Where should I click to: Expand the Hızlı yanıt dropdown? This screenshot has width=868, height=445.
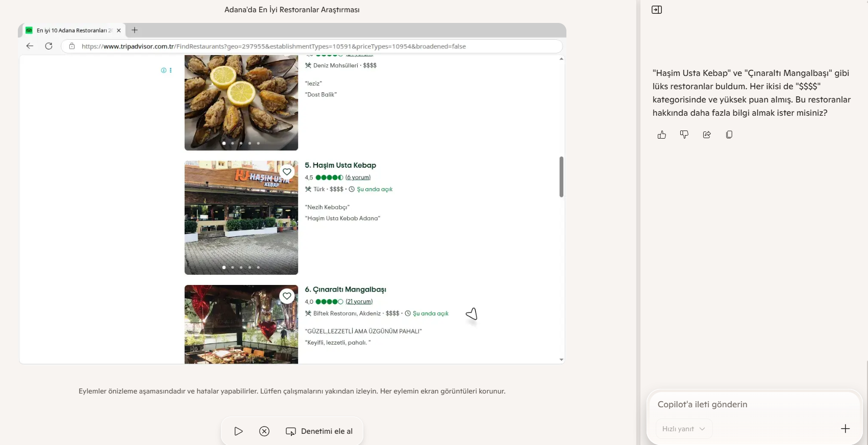[x=684, y=429]
